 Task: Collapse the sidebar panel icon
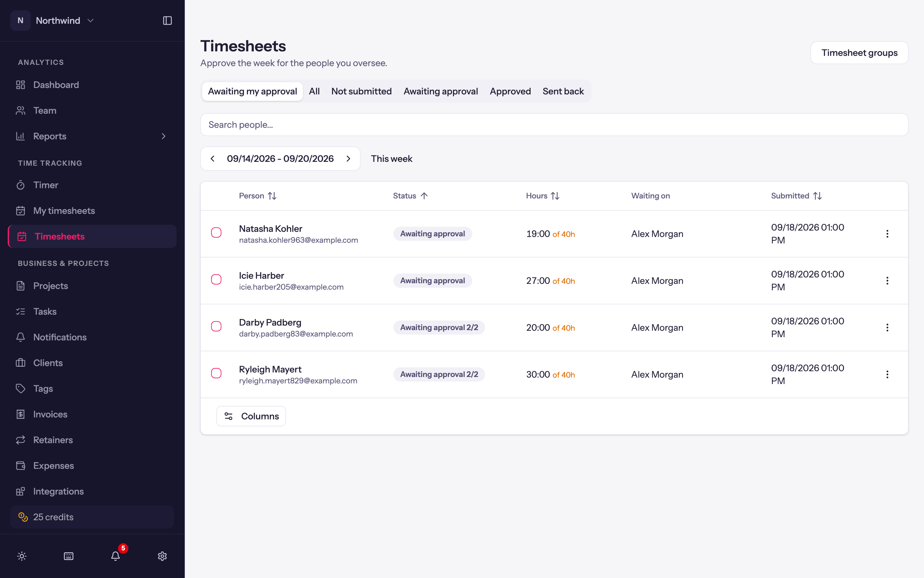[x=167, y=21]
